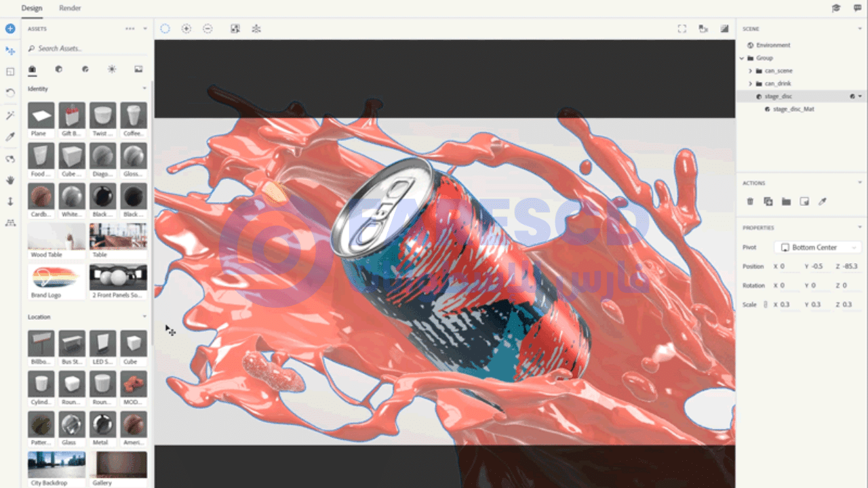Open stage_disc row options arrow
Image resolution: width=868 pixels, height=488 pixels.
[861, 96]
